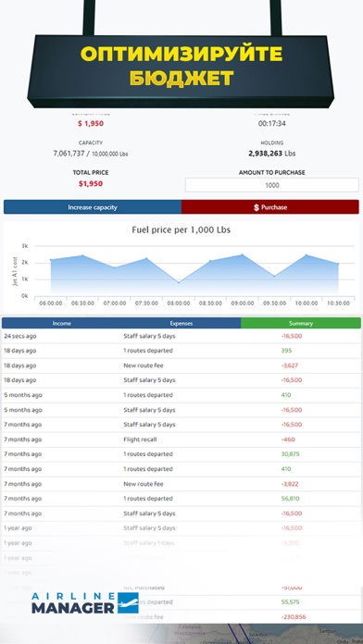Click the Airline Manager airplane logo icon

(128, 603)
